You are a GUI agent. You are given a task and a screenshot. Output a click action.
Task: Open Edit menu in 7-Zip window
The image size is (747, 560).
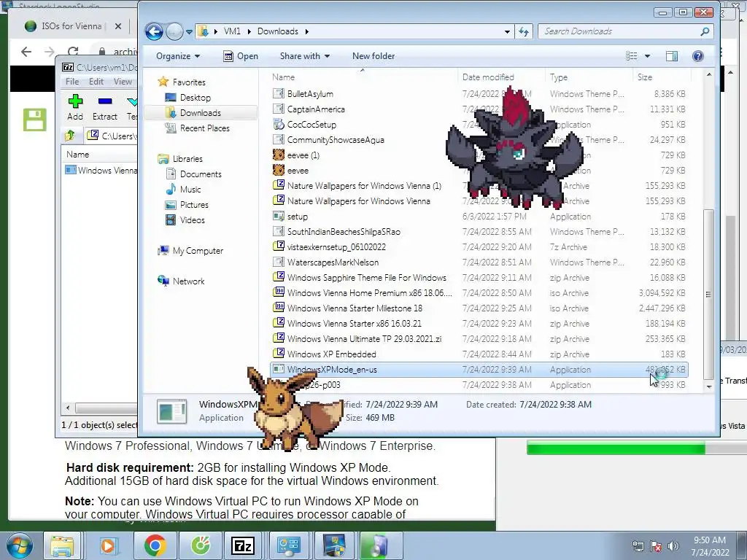click(x=96, y=82)
